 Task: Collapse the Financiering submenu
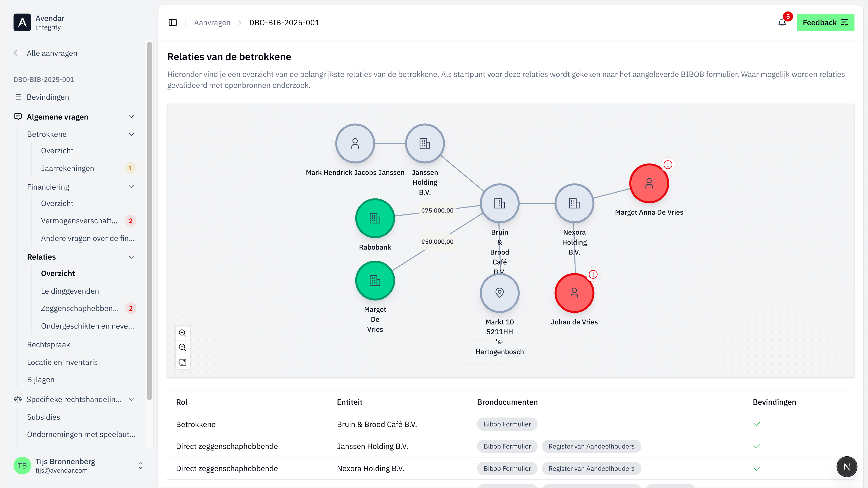[x=131, y=187]
